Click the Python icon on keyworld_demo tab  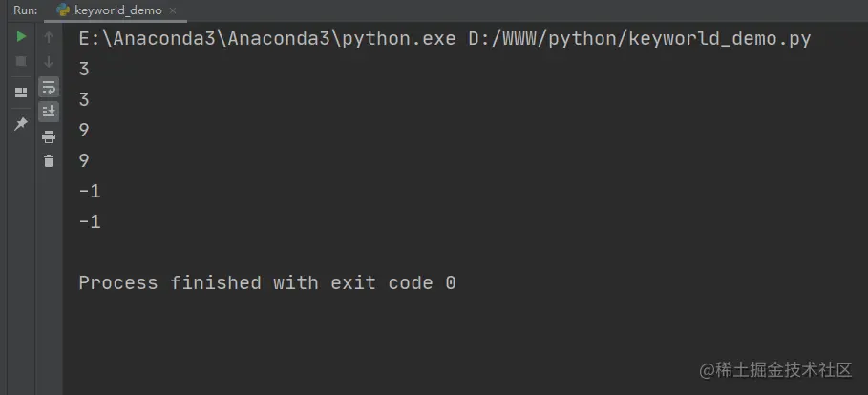(63, 10)
